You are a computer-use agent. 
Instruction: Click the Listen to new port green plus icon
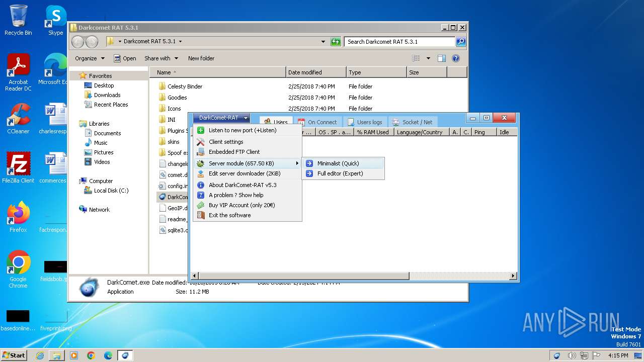tap(200, 130)
